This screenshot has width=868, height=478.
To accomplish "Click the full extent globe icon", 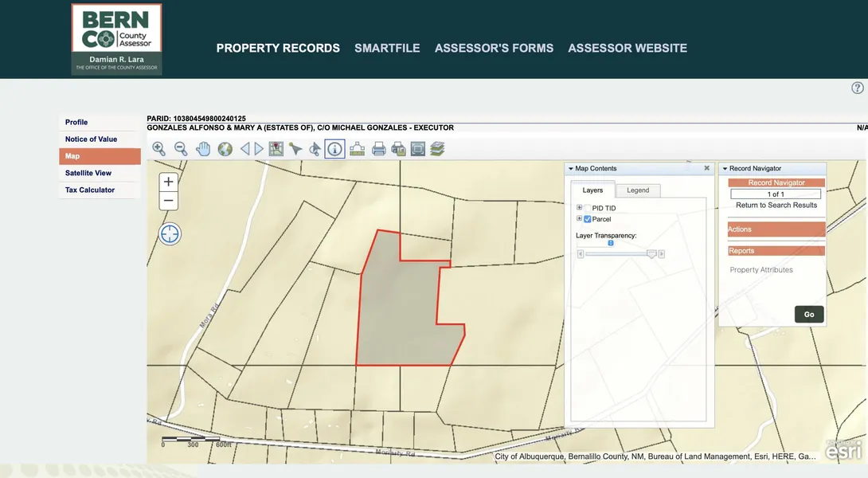I will 225,149.
